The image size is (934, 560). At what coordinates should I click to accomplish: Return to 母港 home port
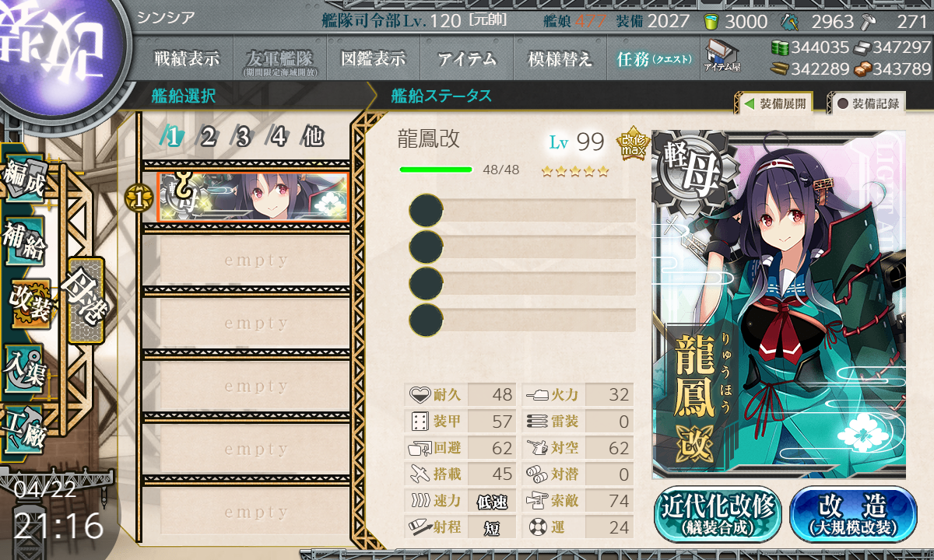84,300
